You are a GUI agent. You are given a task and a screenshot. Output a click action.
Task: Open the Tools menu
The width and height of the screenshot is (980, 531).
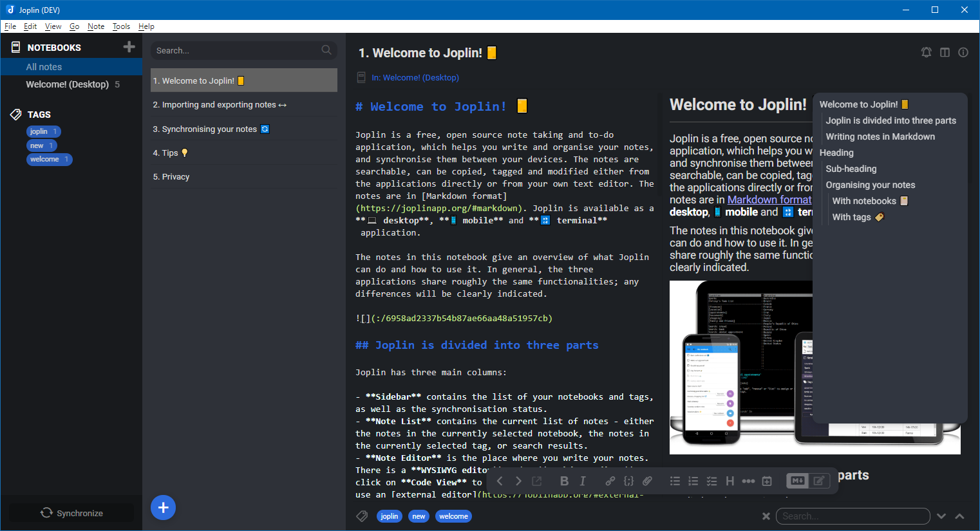pyautogui.click(x=121, y=26)
